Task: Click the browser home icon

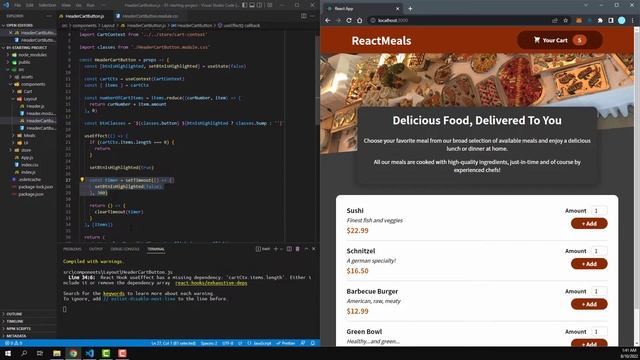Action: (360, 20)
